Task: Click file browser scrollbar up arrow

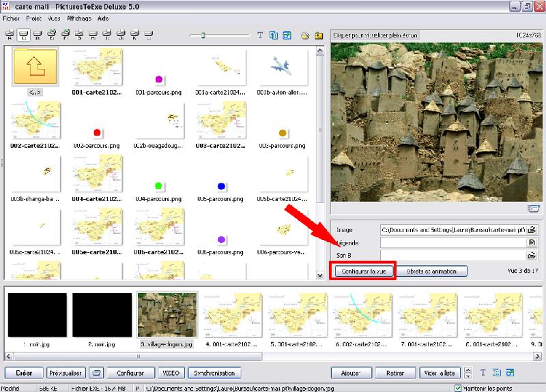Action: point(319,51)
